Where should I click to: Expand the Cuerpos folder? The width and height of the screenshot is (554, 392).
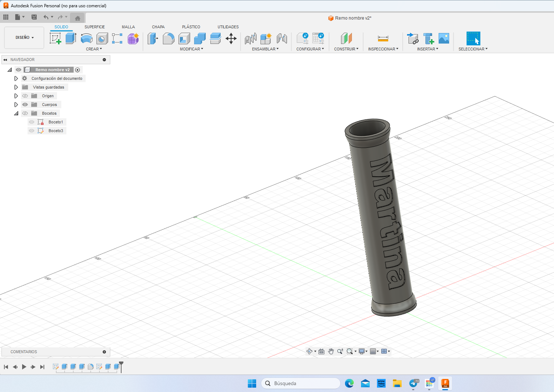pyautogui.click(x=16, y=105)
